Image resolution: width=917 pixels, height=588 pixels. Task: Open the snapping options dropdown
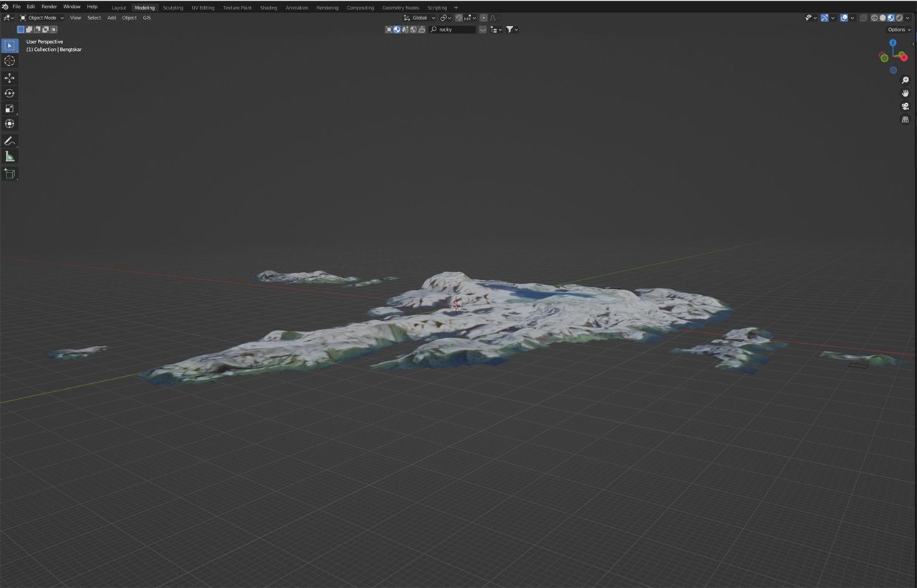470,18
